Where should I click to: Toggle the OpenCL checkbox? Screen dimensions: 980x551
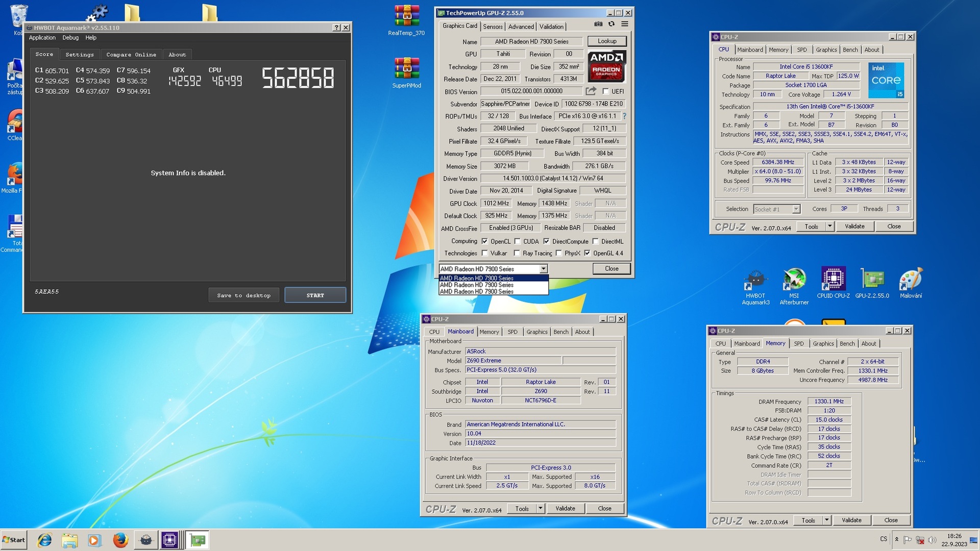(x=484, y=241)
